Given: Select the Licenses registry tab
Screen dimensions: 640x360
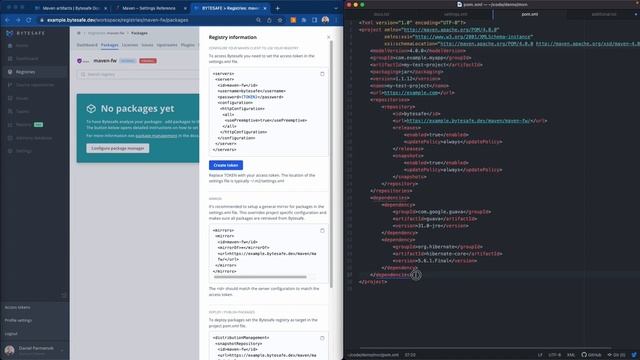Looking at the screenshot, I should [130, 45].
